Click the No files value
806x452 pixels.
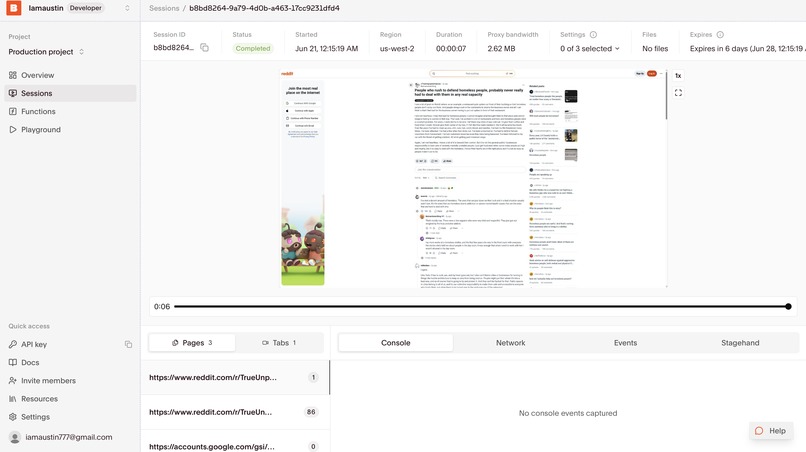pos(655,48)
